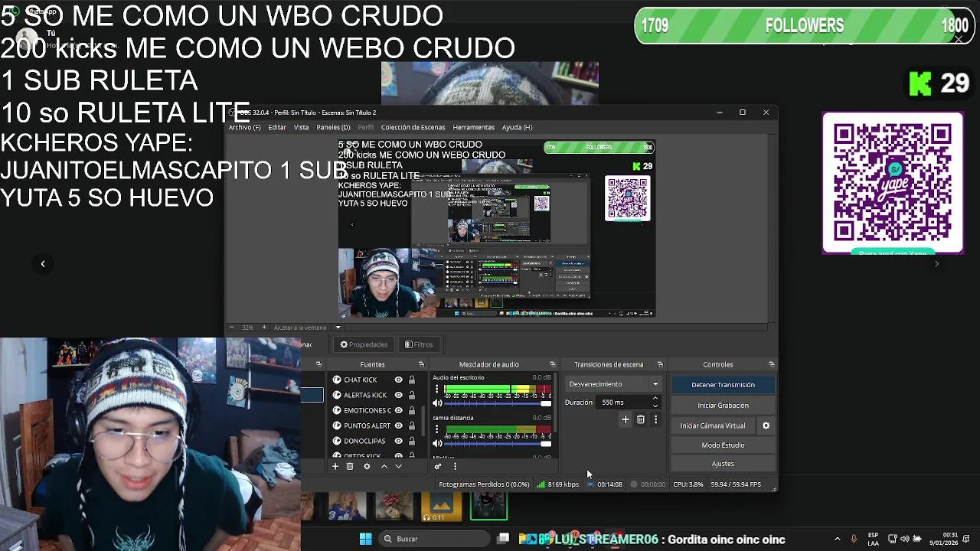Undock the Fuentes panel with its float icon
Viewport: 980px width, 551px height.
pos(421,364)
